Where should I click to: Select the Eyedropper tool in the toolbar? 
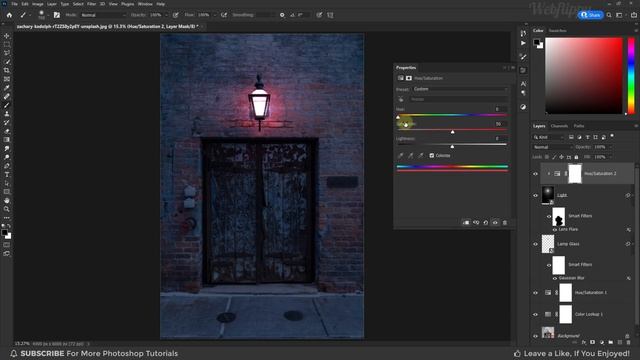tap(7, 88)
